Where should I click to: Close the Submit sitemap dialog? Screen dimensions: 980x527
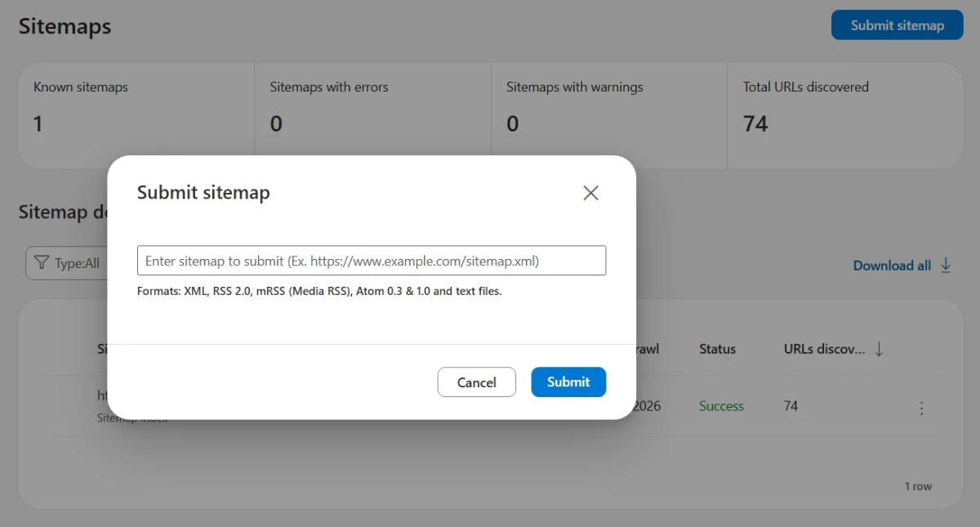click(590, 193)
